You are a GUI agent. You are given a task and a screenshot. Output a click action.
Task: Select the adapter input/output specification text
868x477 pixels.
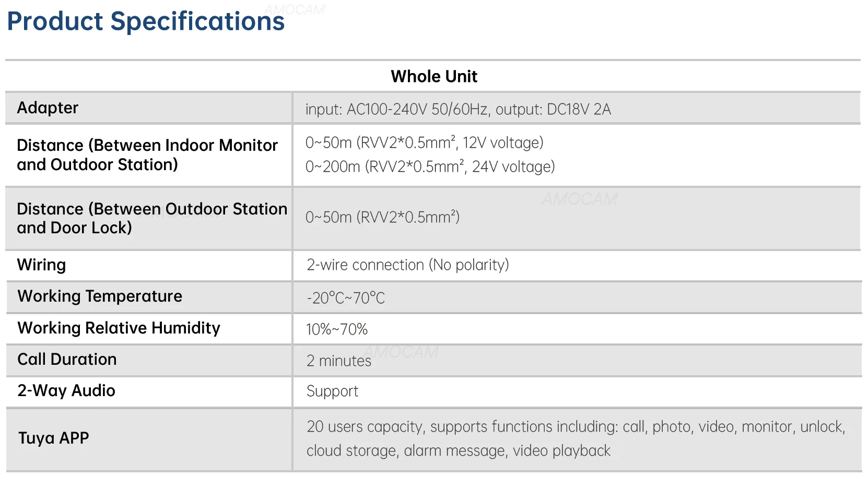458,109
